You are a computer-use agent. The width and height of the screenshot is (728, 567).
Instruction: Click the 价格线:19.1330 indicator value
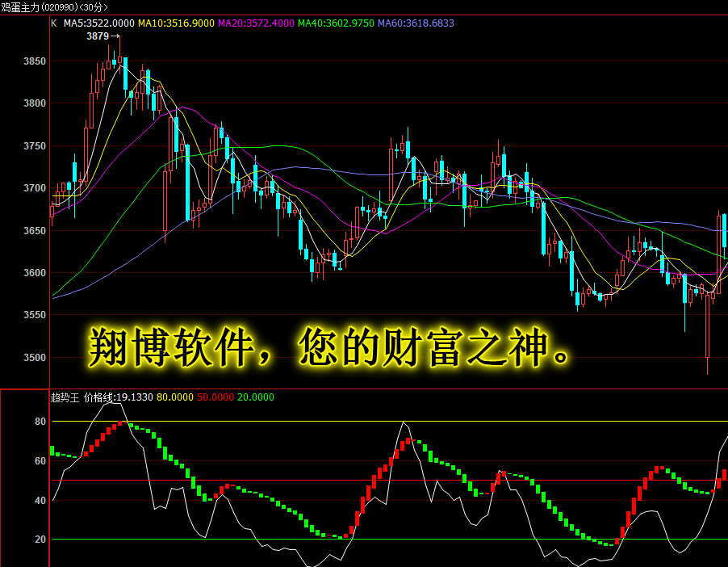[x=119, y=397]
